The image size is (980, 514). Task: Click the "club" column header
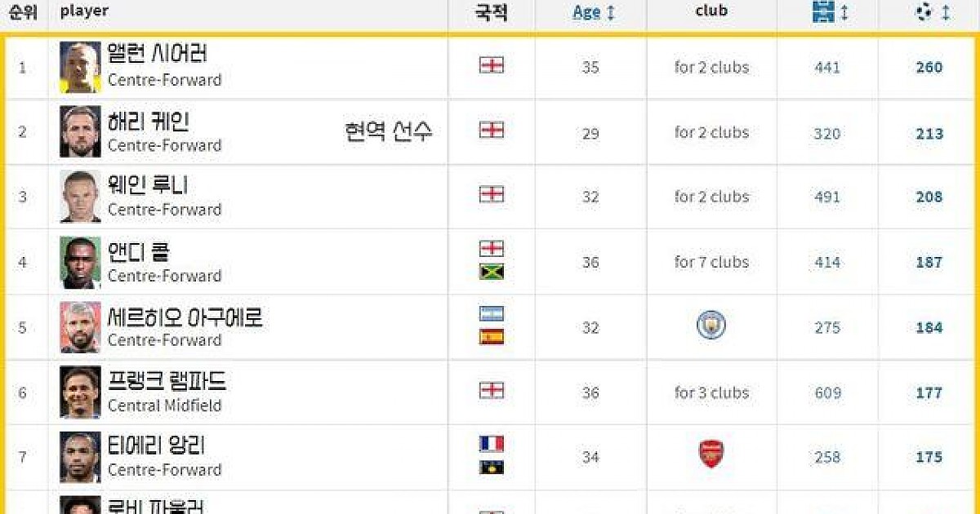711,11
